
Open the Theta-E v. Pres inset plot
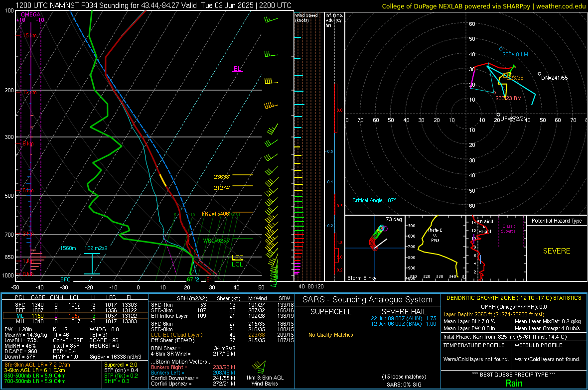(436, 248)
